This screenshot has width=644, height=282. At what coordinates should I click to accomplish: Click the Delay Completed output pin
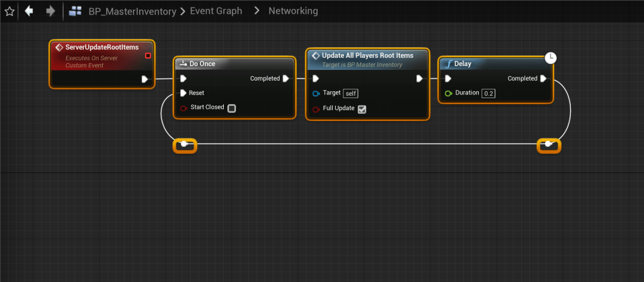pos(543,79)
